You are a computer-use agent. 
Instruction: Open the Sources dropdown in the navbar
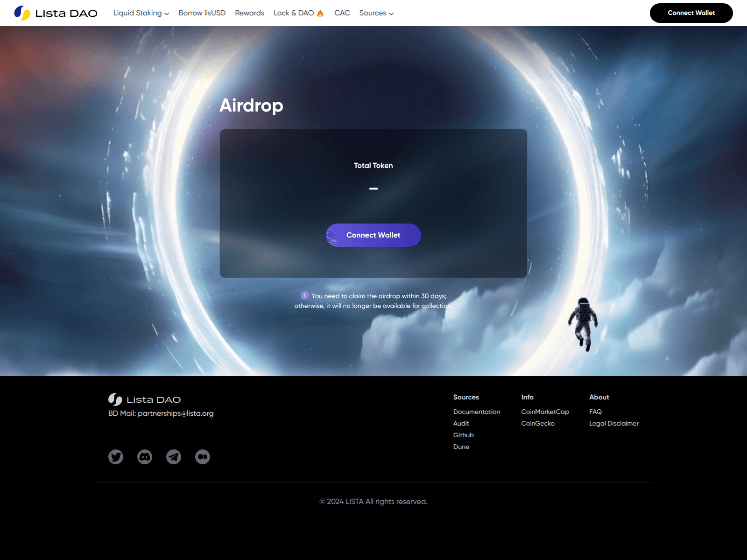tap(376, 13)
